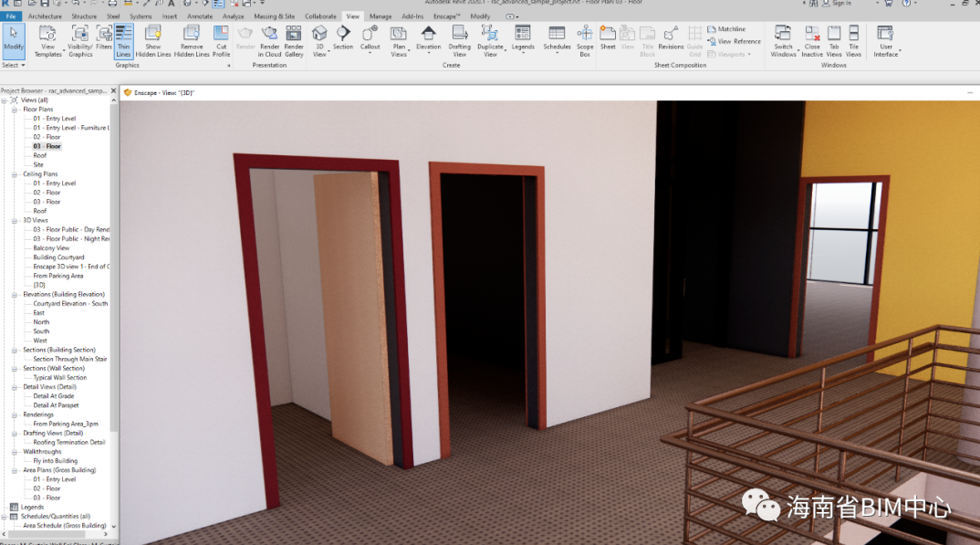Collapse the Ceiling Plans tree node
980x545 pixels.
15,174
